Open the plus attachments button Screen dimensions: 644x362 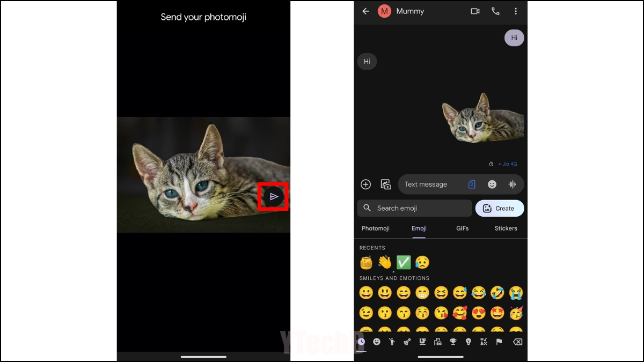click(x=366, y=184)
